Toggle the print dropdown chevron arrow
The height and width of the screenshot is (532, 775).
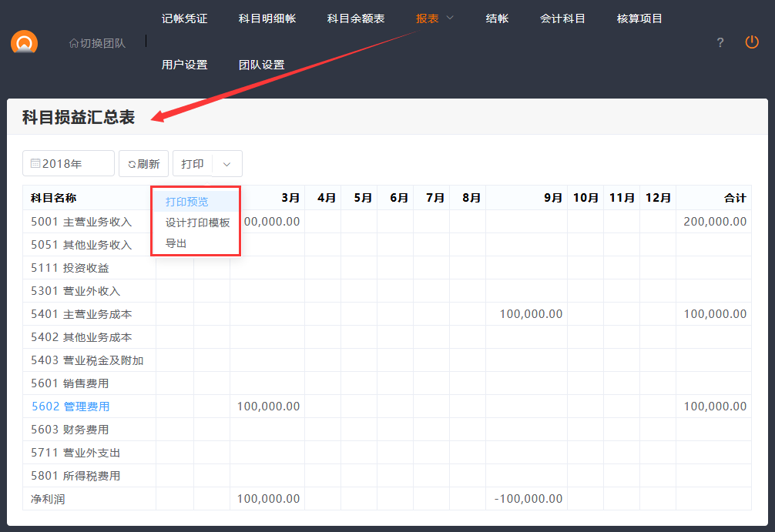point(226,163)
